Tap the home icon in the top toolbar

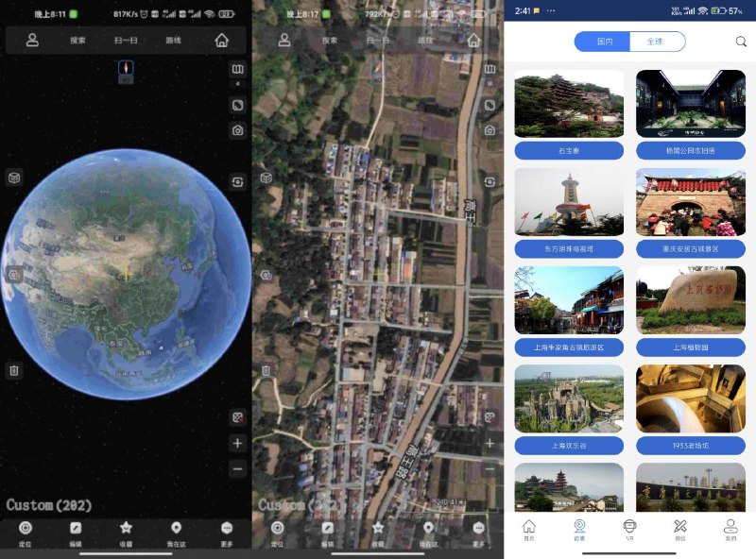[x=223, y=42]
